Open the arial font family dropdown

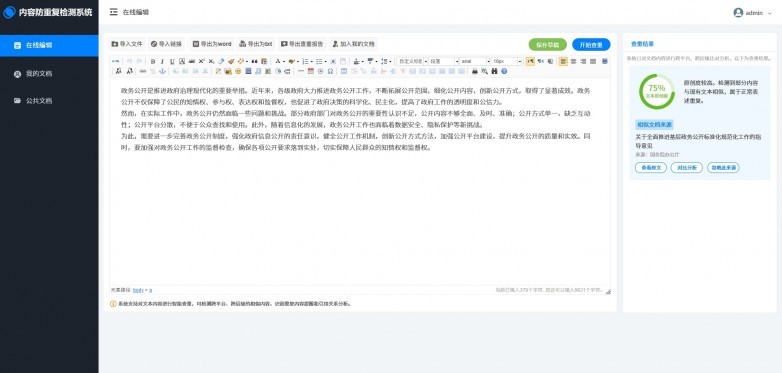pos(475,61)
